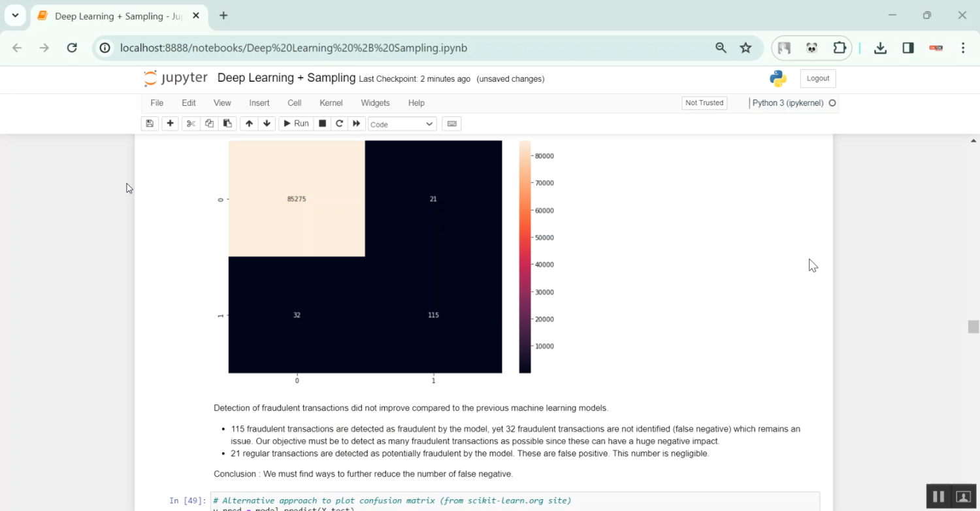Cut selected cells using scissors icon
This screenshot has height=511, width=980.
point(191,124)
